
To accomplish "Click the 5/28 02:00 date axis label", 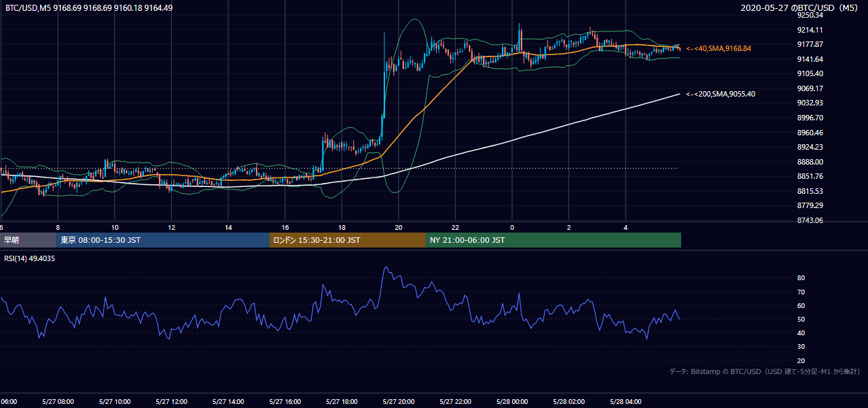I will point(568,401).
